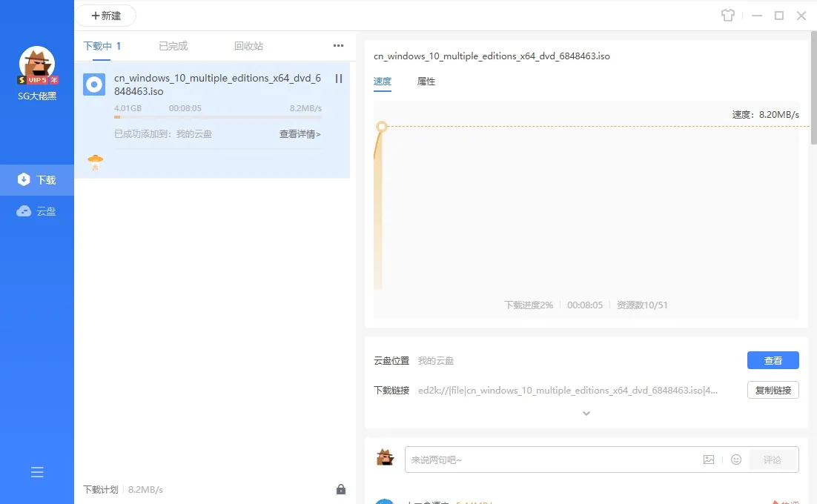
Task: Click the 速度: 8.20MB/s readout
Action: (765, 115)
